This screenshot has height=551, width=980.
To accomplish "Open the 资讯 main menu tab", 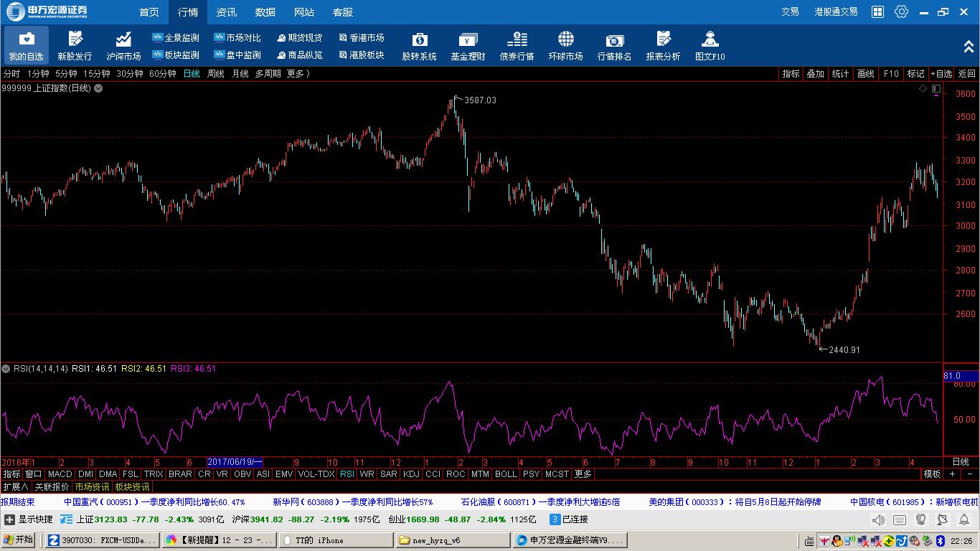I will pyautogui.click(x=227, y=12).
